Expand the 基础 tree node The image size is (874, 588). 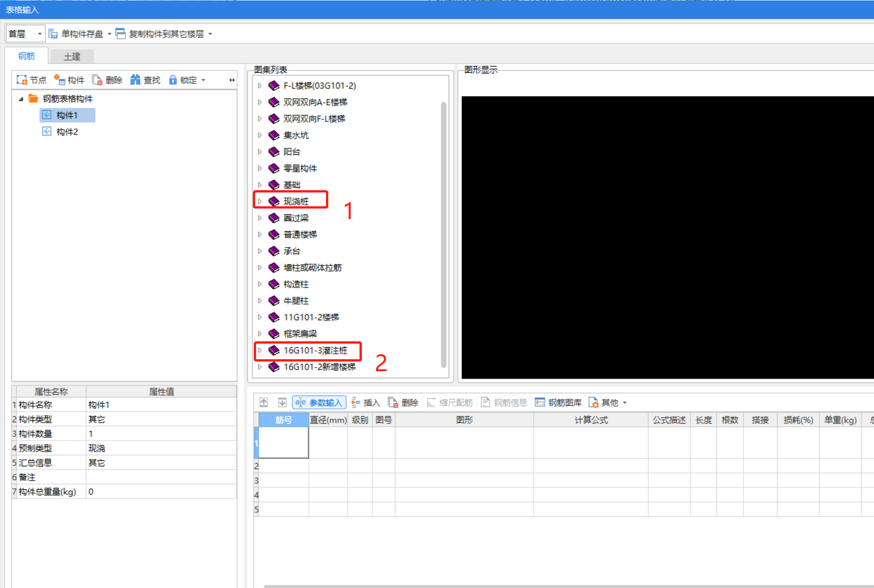point(260,185)
